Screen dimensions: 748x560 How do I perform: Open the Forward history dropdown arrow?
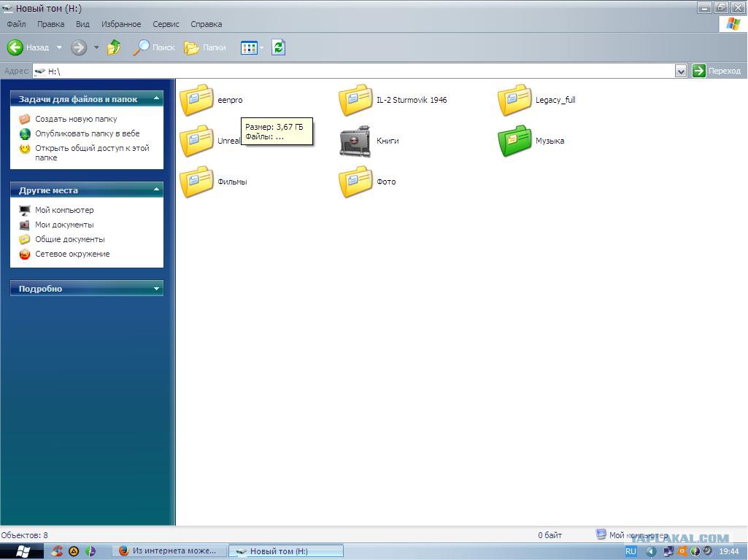click(x=96, y=47)
